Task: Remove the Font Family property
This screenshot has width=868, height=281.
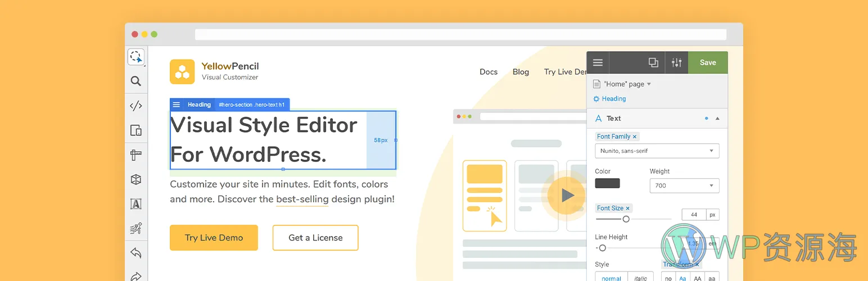Action: pos(635,137)
